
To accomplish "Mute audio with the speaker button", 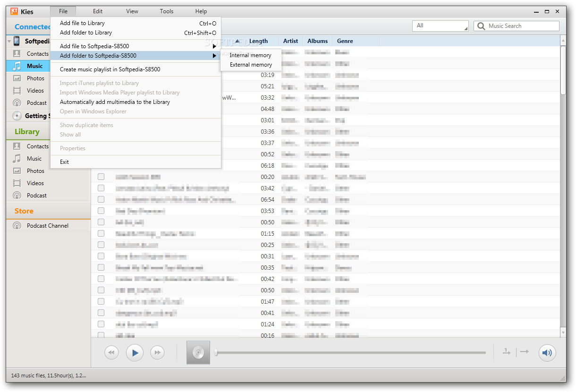I will point(547,352).
